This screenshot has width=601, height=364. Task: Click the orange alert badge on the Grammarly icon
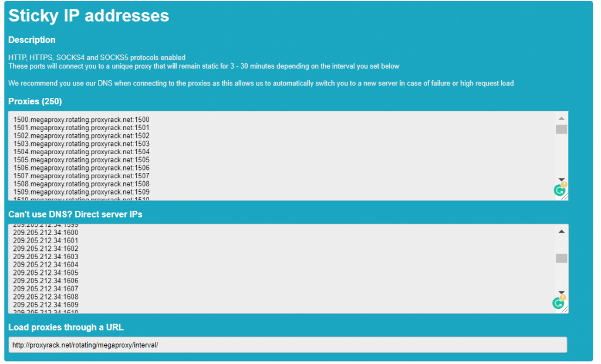click(x=563, y=185)
